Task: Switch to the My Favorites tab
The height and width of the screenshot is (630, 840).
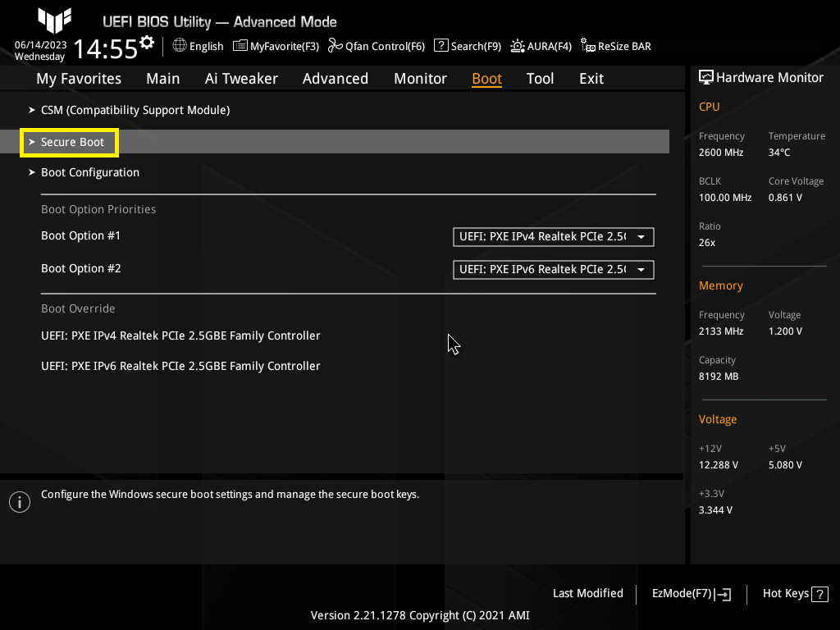Action: tap(79, 79)
